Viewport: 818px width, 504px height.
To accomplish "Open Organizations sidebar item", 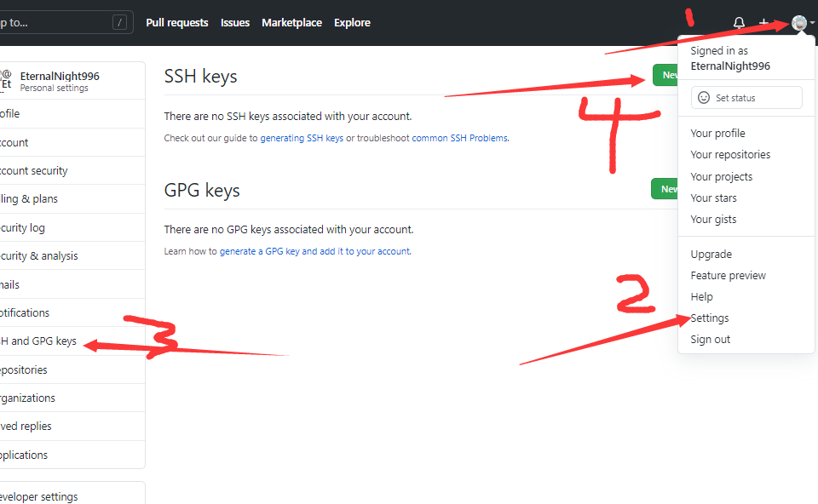I will [72, 398].
